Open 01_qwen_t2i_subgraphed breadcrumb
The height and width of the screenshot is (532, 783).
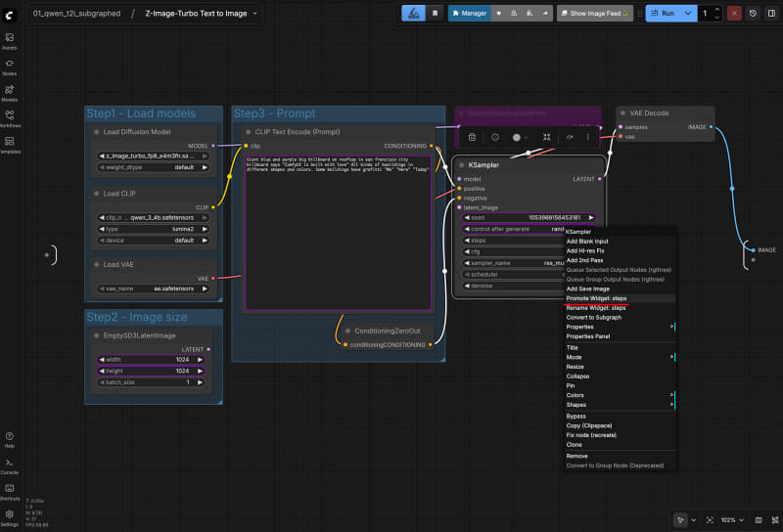pyautogui.click(x=76, y=14)
